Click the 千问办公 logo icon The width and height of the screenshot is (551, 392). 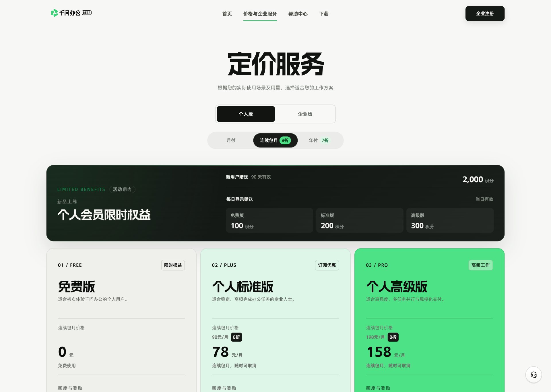click(x=54, y=13)
